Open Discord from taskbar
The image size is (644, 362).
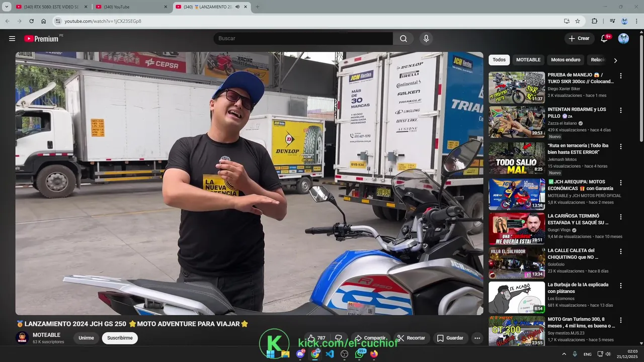coord(300,354)
